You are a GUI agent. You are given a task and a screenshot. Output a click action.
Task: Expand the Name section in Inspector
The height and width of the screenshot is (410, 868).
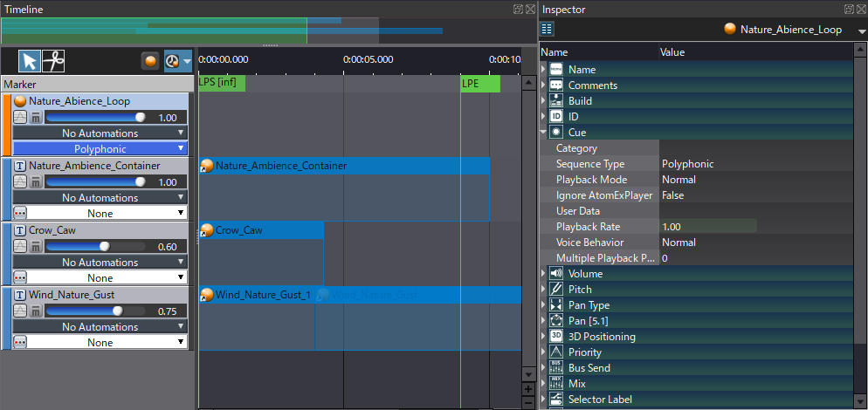tap(543, 70)
